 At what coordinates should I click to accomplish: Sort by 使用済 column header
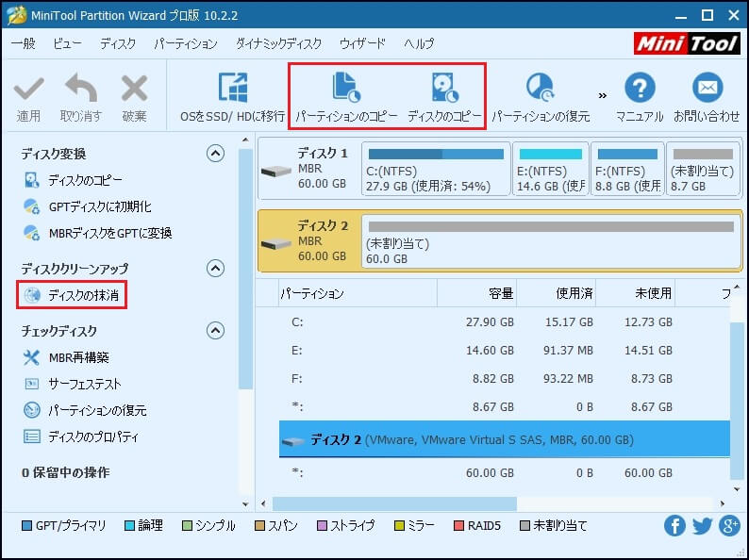pyautogui.click(x=556, y=293)
